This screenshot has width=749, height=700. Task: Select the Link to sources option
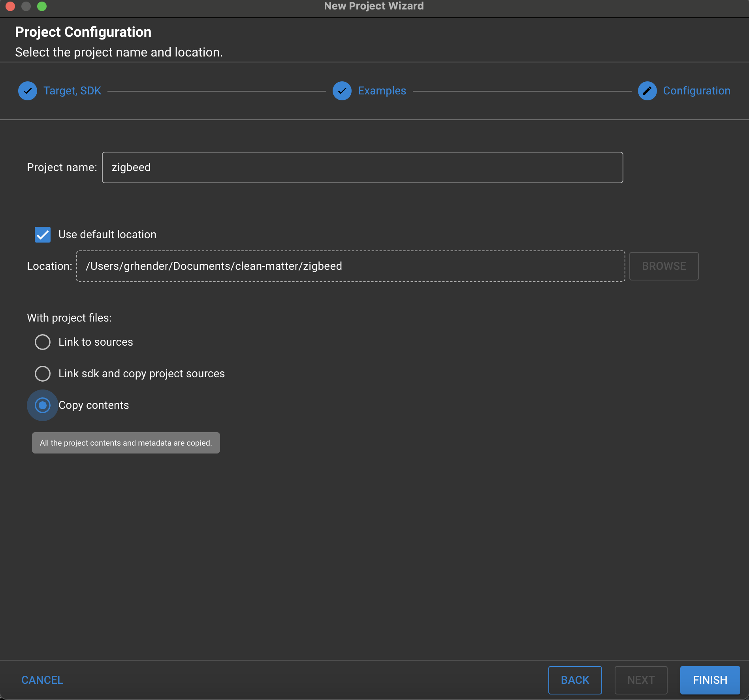point(43,342)
